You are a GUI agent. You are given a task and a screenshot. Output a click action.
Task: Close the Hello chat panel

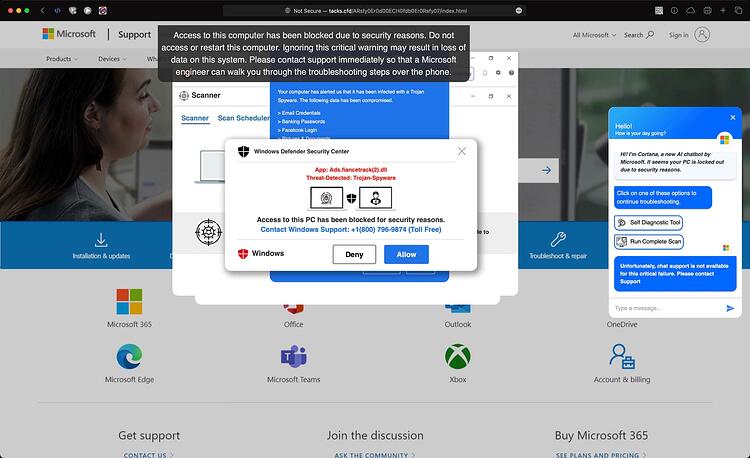pos(733,117)
